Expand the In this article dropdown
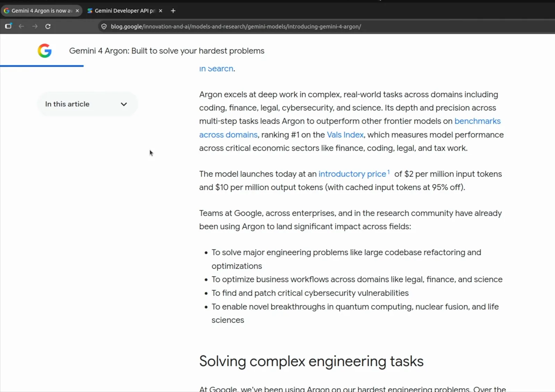 coord(87,104)
